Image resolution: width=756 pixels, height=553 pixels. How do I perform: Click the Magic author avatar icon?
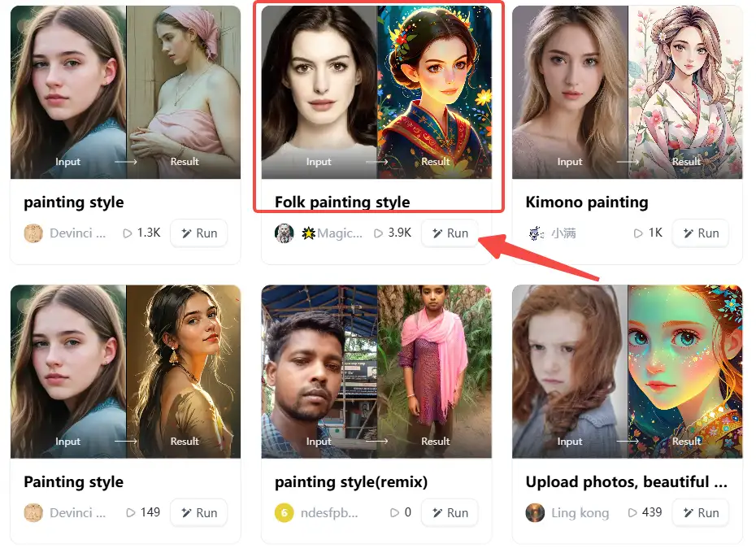point(284,233)
